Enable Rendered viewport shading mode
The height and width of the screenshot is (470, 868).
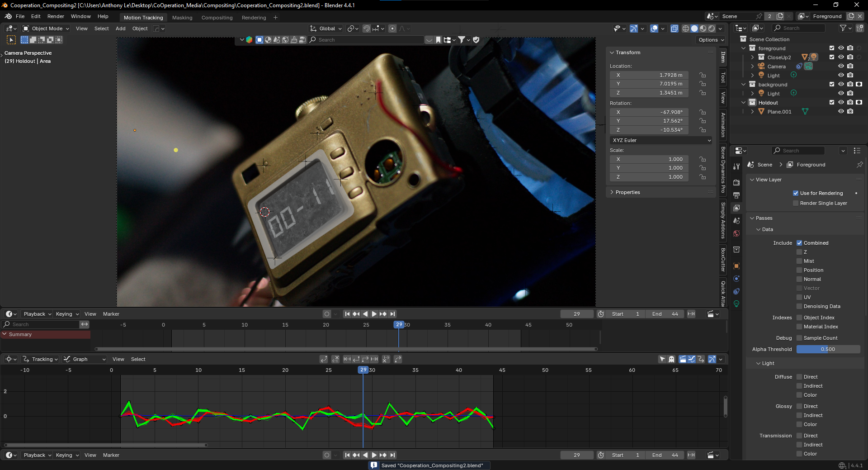[x=712, y=28]
